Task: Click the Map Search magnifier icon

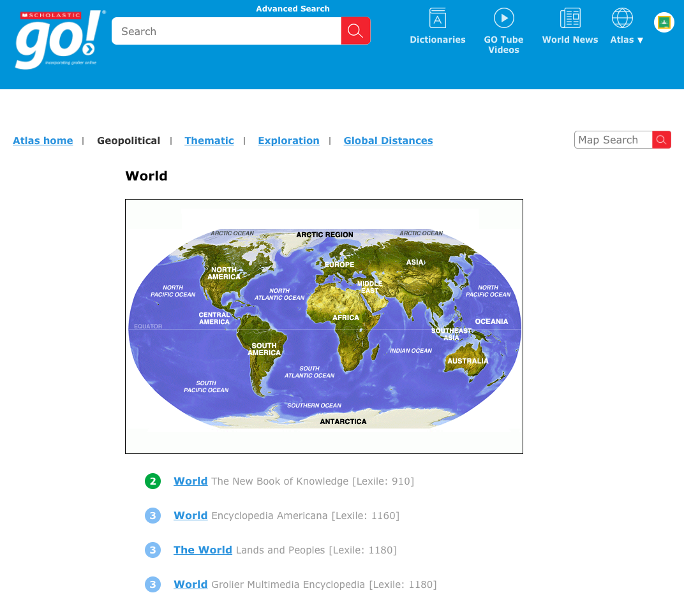Action: coord(662,140)
